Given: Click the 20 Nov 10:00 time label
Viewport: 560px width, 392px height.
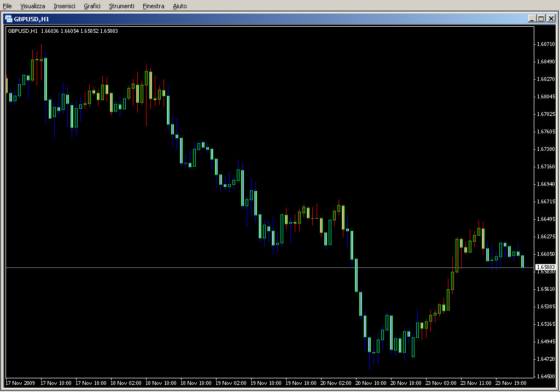Looking at the screenshot, I should click(371, 383).
